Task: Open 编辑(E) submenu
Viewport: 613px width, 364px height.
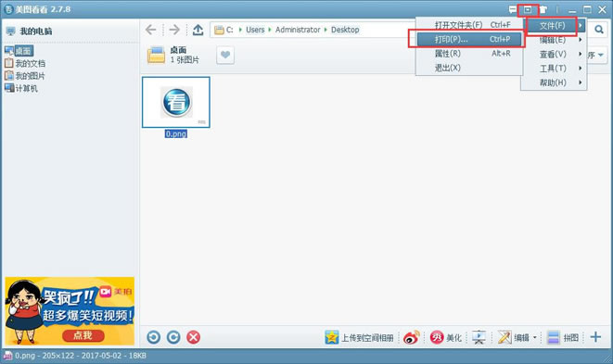Action: click(554, 40)
